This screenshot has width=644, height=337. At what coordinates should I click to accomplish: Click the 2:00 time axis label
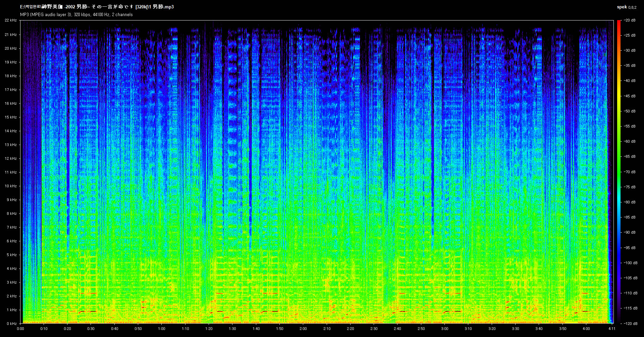(303, 329)
